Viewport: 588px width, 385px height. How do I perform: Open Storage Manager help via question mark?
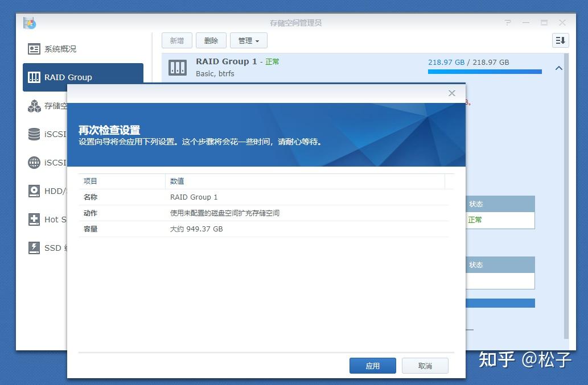(508, 22)
